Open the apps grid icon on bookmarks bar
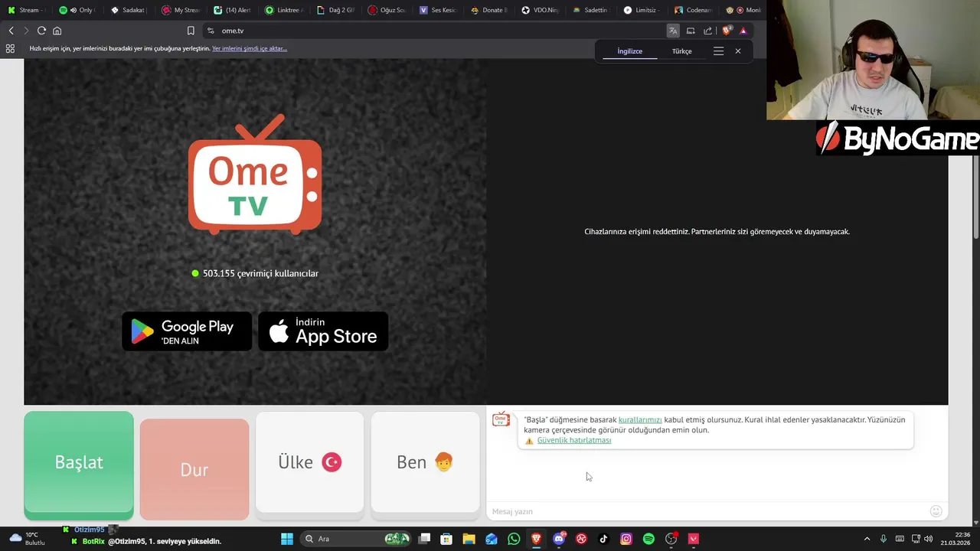The height and width of the screenshot is (551, 980). pos(10,48)
